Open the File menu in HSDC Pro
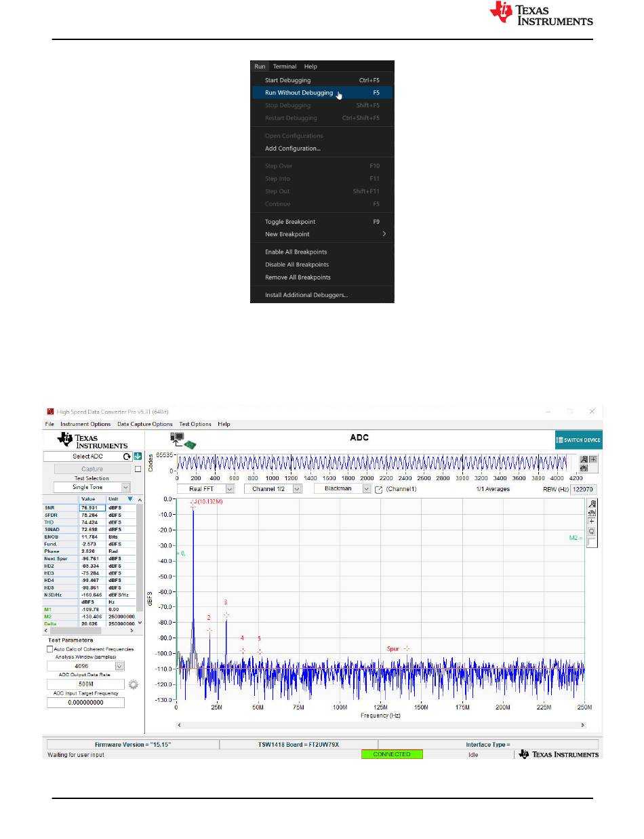The image size is (644, 839). pyautogui.click(x=49, y=424)
